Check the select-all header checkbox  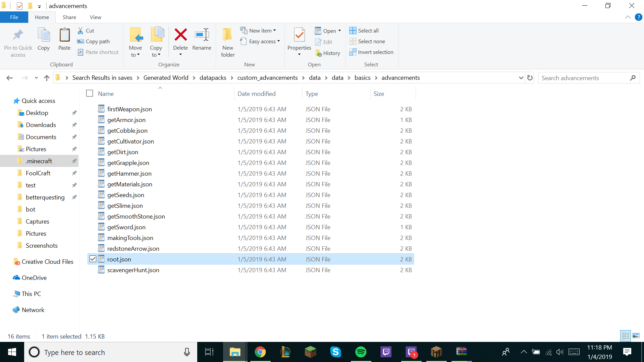[90, 93]
